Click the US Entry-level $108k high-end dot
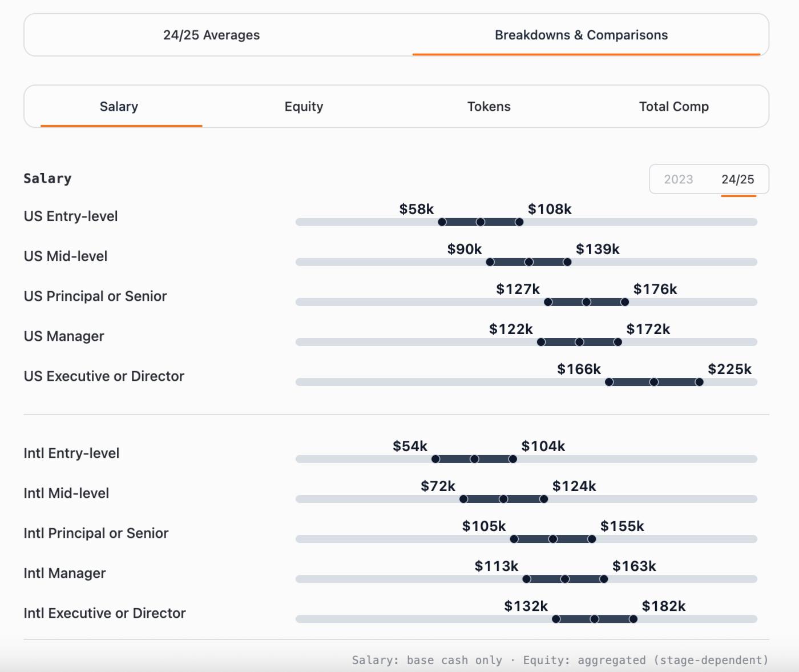This screenshot has height=672, width=799. (x=519, y=222)
